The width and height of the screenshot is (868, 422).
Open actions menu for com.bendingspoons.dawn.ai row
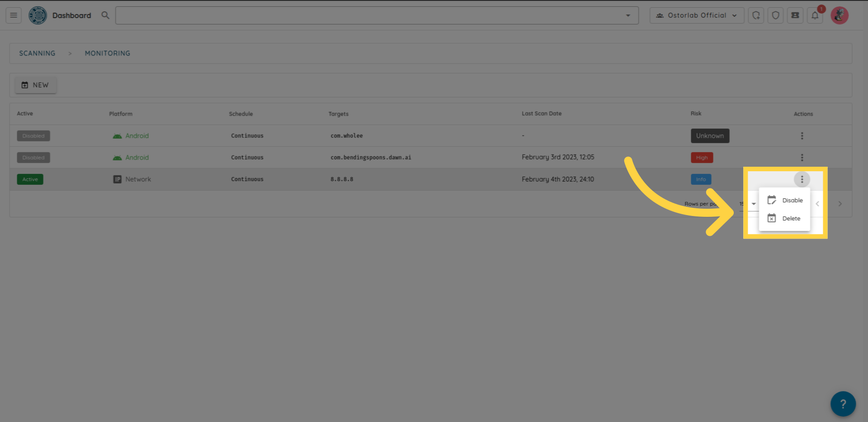[802, 157]
